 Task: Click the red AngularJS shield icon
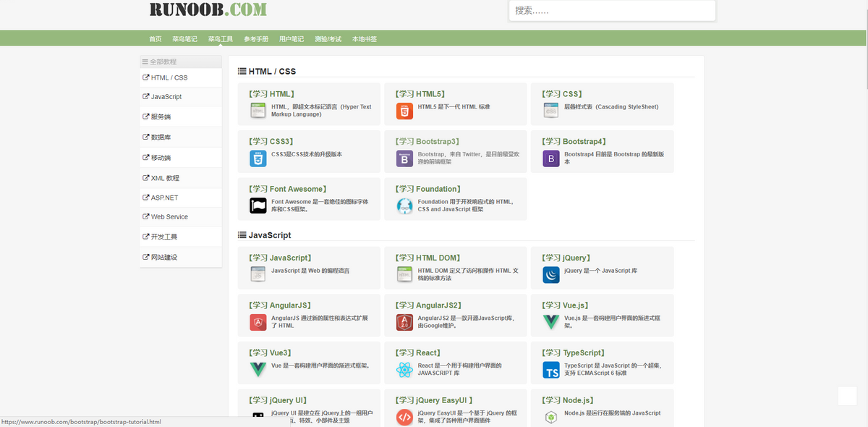coord(258,322)
